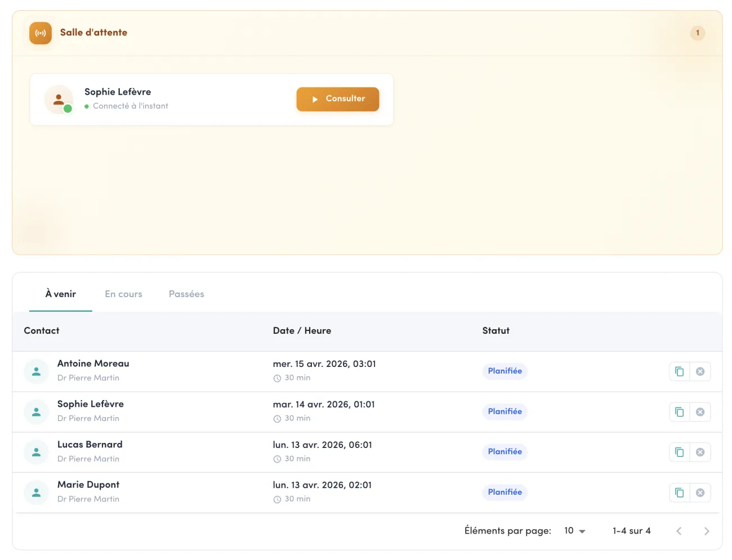Go to the previous page arrow
Screen dimensions: 732x560
click(x=679, y=531)
